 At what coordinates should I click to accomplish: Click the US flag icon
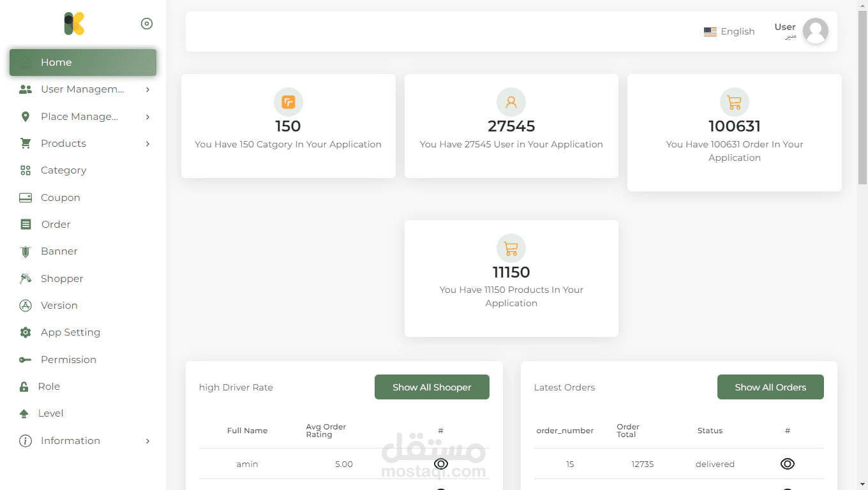pyautogui.click(x=710, y=32)
